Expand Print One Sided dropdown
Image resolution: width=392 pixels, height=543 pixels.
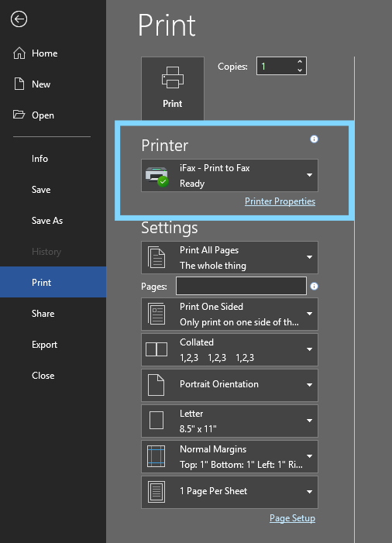pyautogui.click(x=229, y=314)
